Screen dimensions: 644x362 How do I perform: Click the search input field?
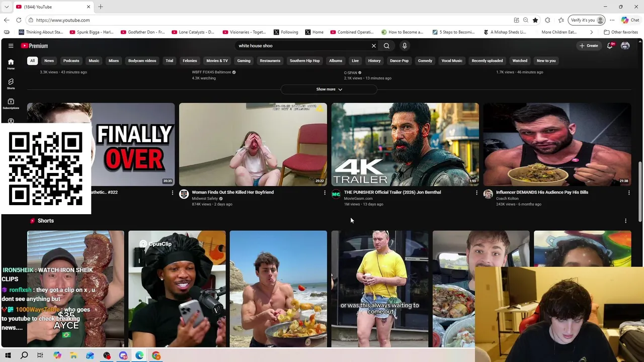(x=303, y=46)
